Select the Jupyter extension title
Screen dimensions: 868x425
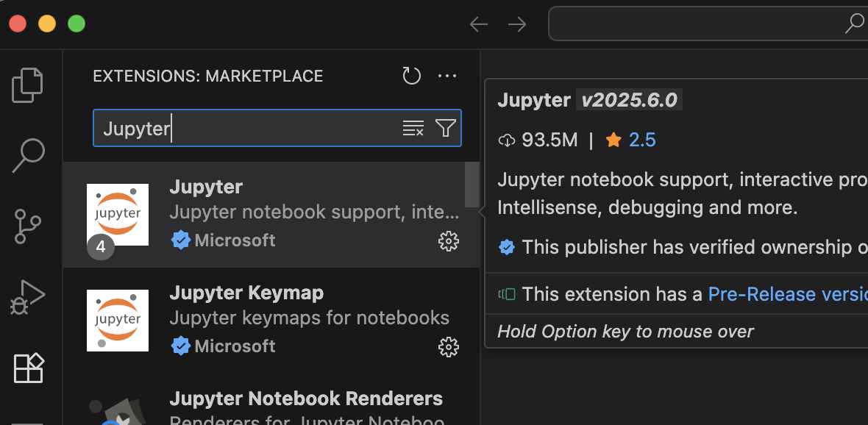pyautogui.click(x=206, y=187)
